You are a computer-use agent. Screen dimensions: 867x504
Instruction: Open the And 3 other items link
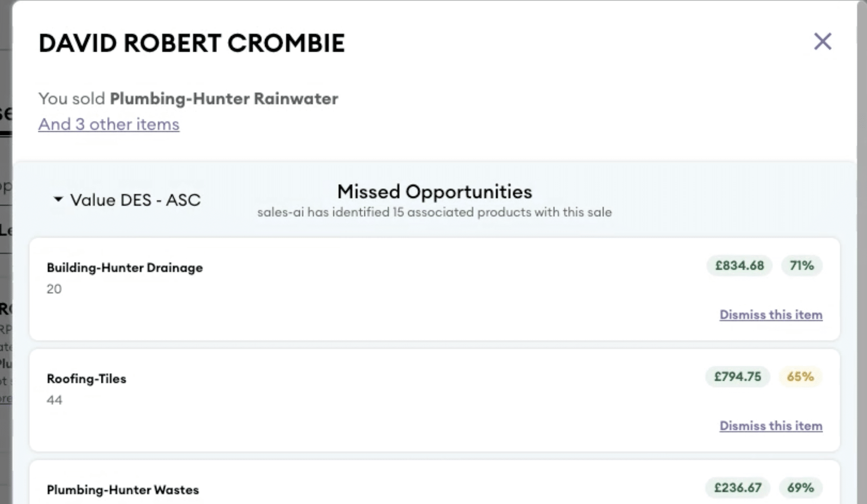(109, 124)
